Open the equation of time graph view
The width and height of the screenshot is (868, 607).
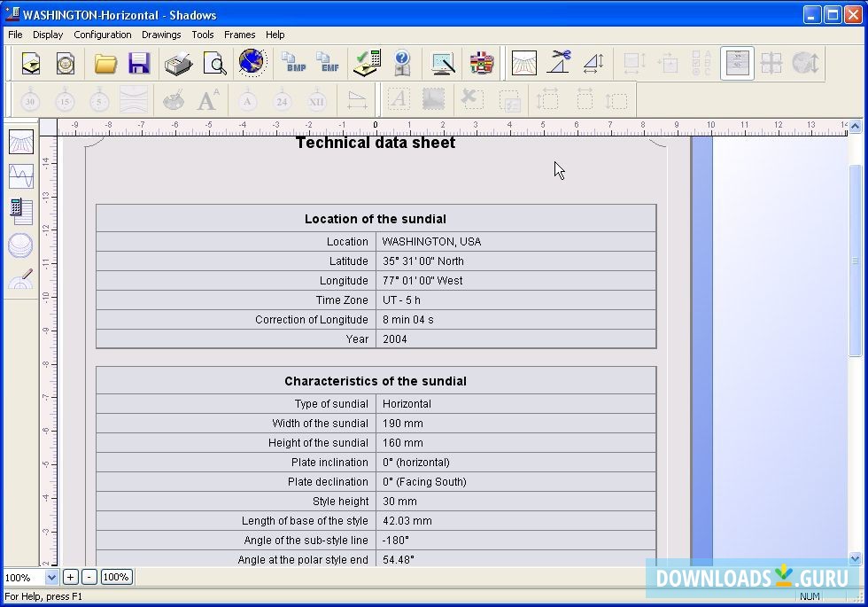[x=19, y=176]
